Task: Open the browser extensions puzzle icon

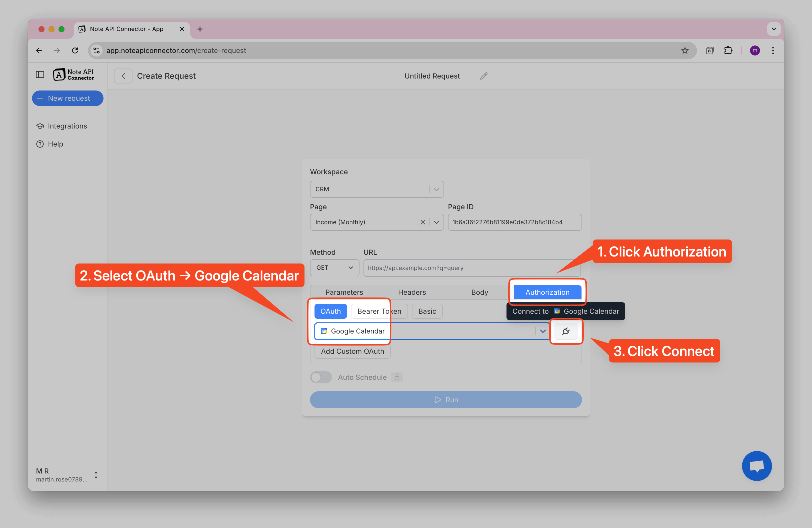Action: [728, 50]
